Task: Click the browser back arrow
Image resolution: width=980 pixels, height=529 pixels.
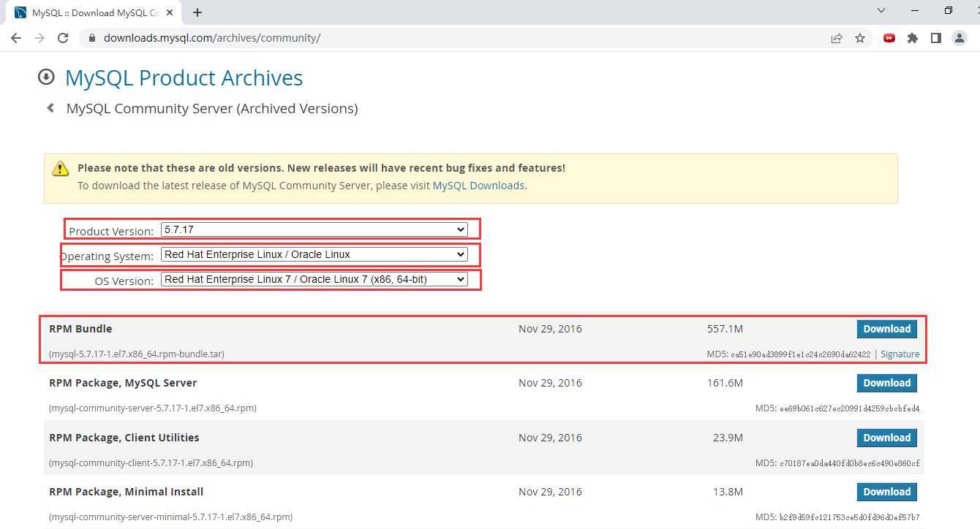Action: point(16,38)
